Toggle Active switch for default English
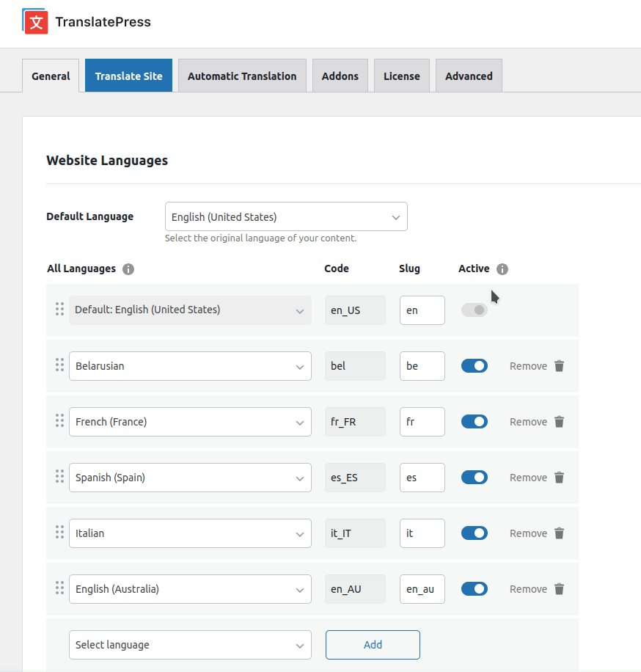 click(x=475, y=310)
